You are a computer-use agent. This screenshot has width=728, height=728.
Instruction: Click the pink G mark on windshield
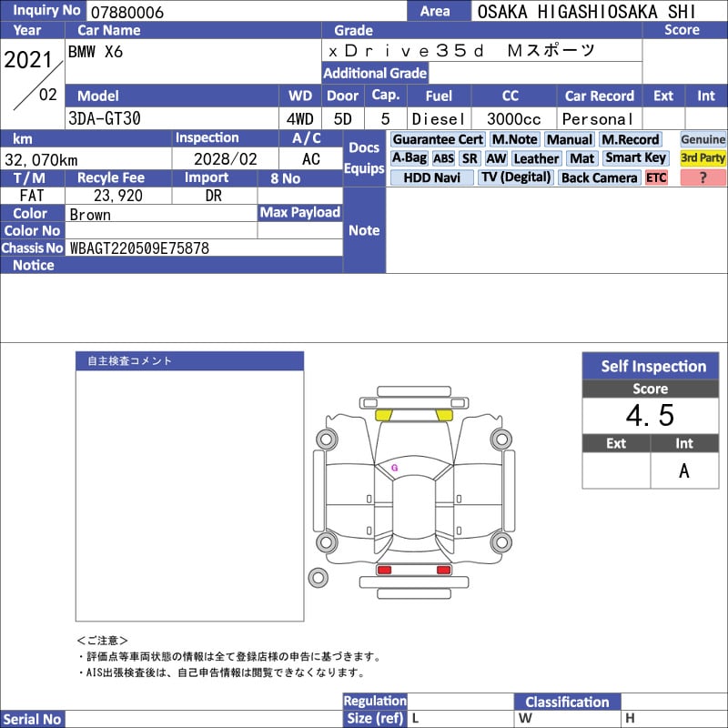[x=394, y=468]
